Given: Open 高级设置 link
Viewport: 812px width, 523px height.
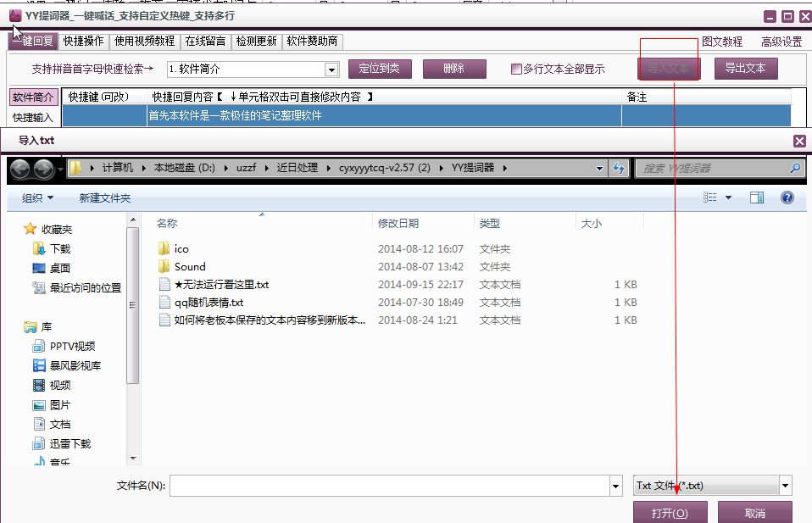Looking at the screenshot, I should (781, 42).
